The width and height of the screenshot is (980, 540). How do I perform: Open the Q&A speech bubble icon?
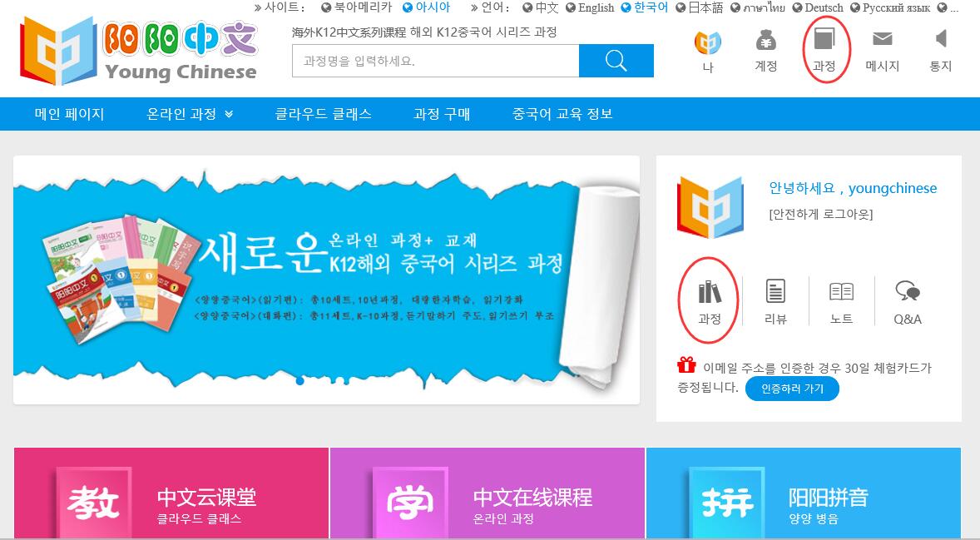(908, 291)
